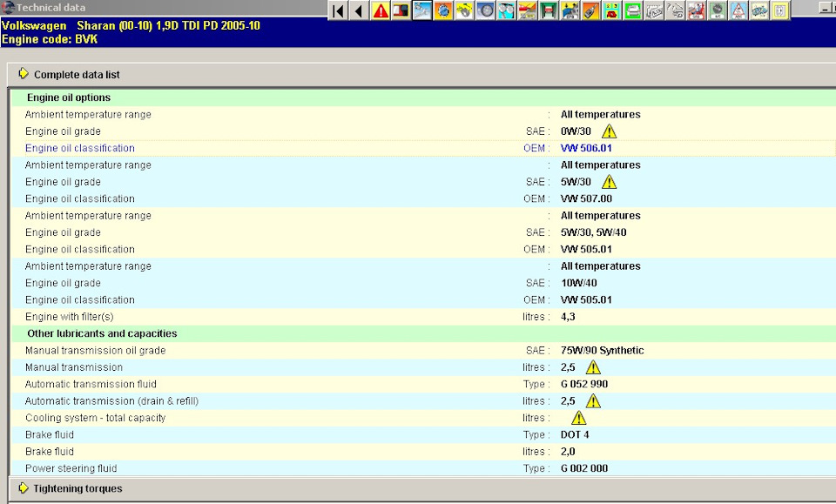The width and height of the screenshot is (836, 504).
Task: Click the Manual transmission oil grade label
Action: tap(96, 351)
